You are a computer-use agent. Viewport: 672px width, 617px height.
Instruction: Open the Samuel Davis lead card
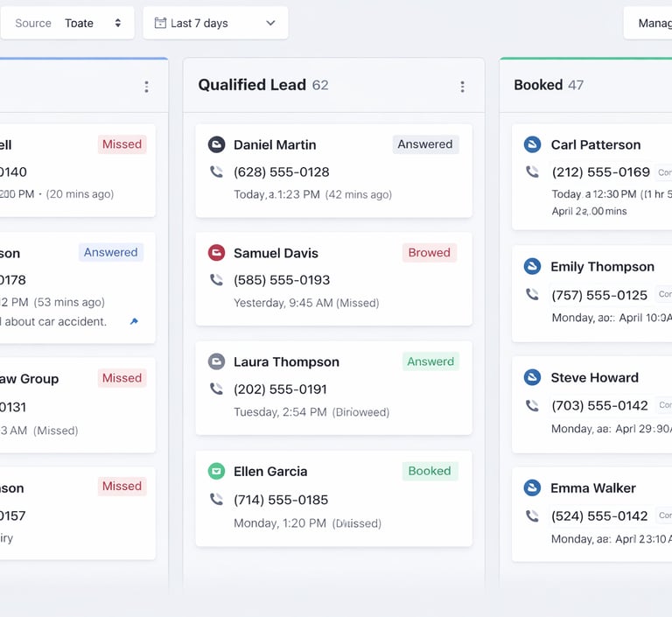tap(334, 278)
